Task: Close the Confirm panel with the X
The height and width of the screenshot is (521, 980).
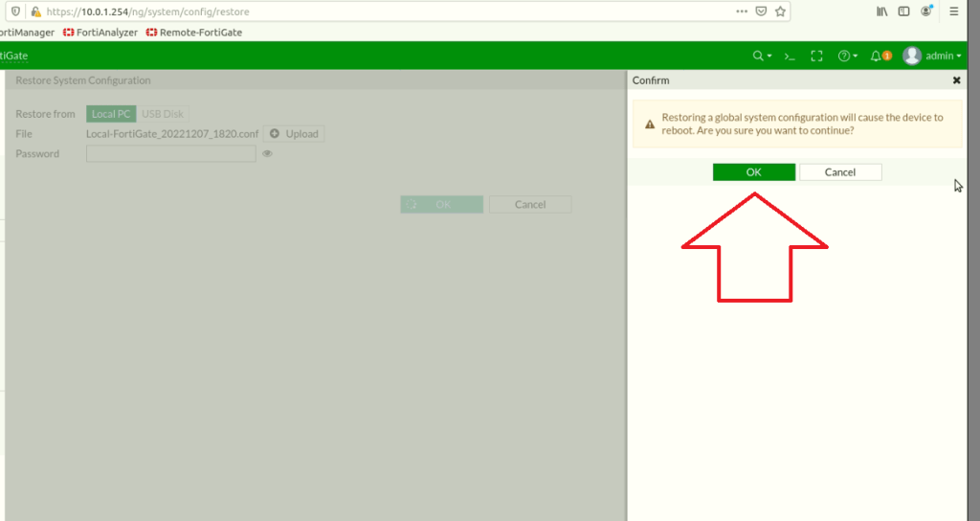Action: click(956, 81)
